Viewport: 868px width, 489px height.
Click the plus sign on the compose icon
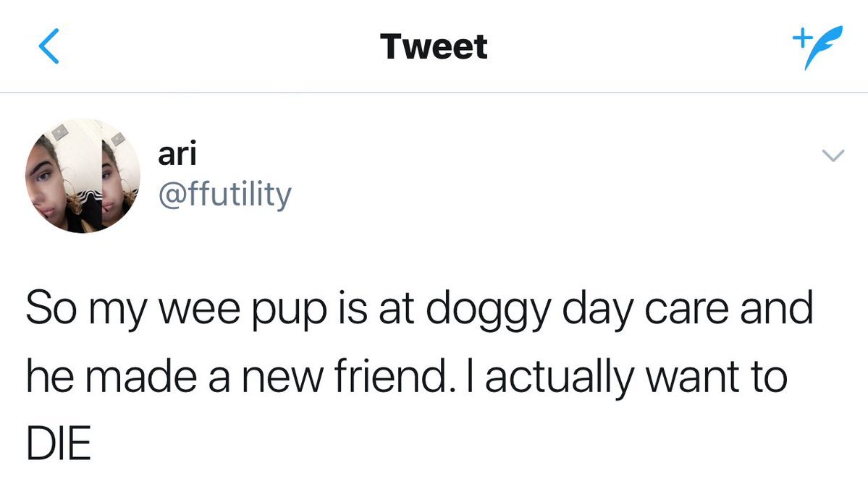point(799,37)
